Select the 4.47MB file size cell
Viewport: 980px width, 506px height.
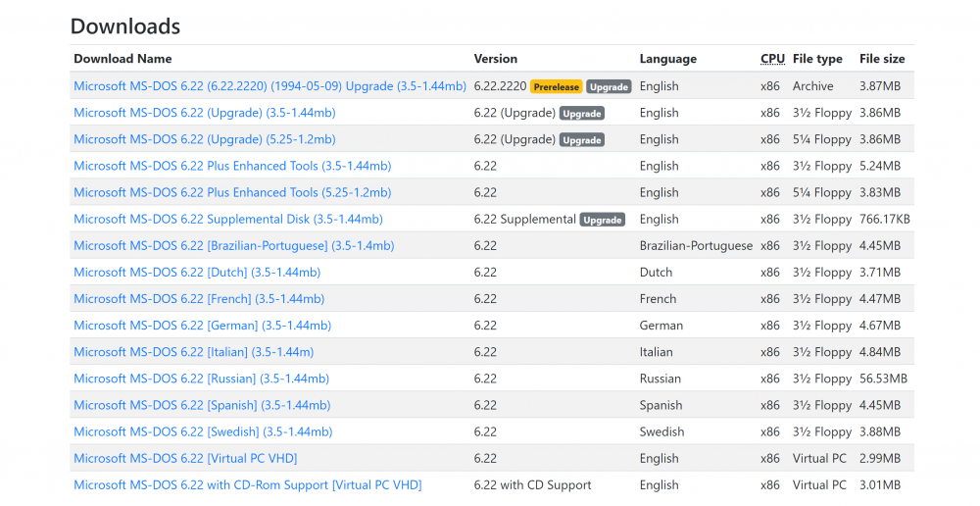click(x=880, y=299)
